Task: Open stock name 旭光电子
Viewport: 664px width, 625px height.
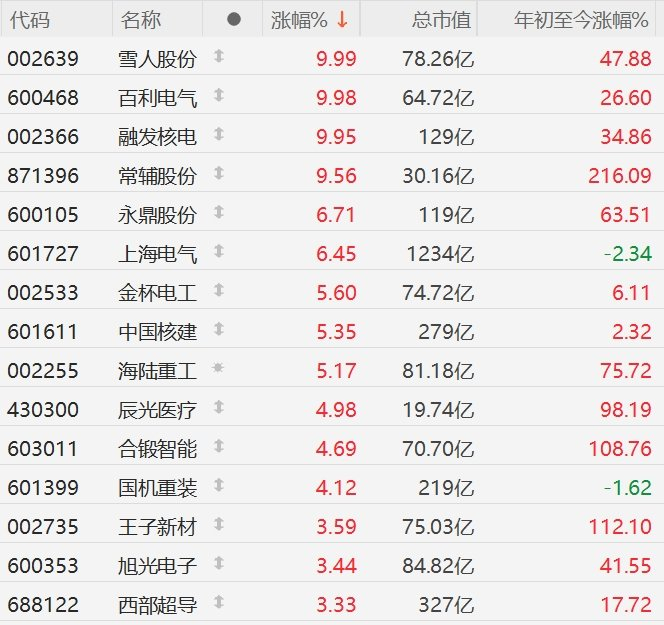Action: pos(158,566)
